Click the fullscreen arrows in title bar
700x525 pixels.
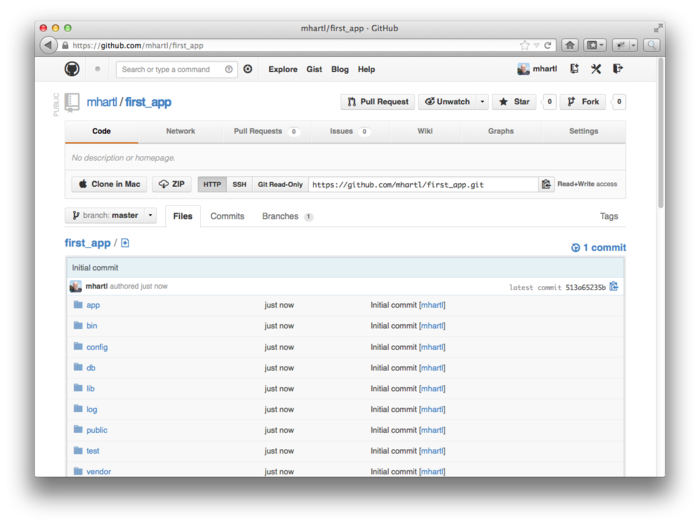(x=658, y=28)
